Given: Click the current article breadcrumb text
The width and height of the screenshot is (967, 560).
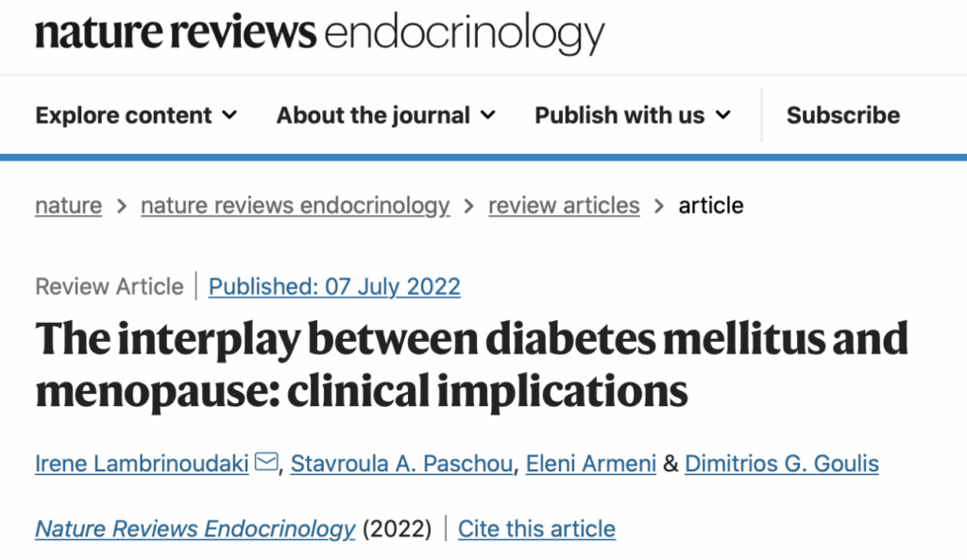Looking at the screenshot, I should point(710,205).
